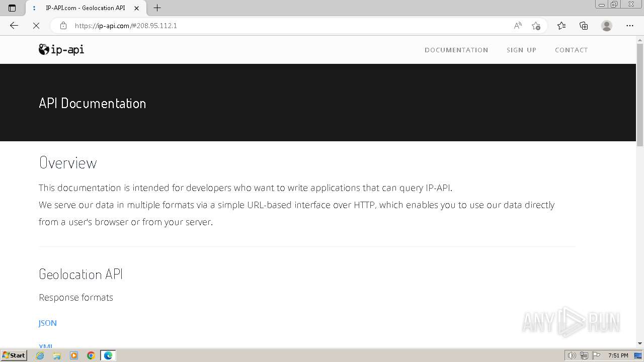Select the Edge taskbar button
644x362 pixels.
[108, 355]
